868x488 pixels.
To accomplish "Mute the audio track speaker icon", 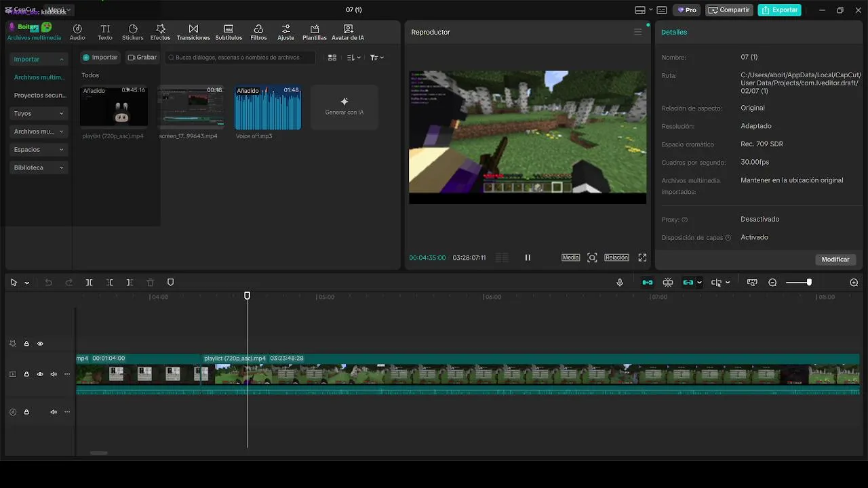I will [54, 412].
